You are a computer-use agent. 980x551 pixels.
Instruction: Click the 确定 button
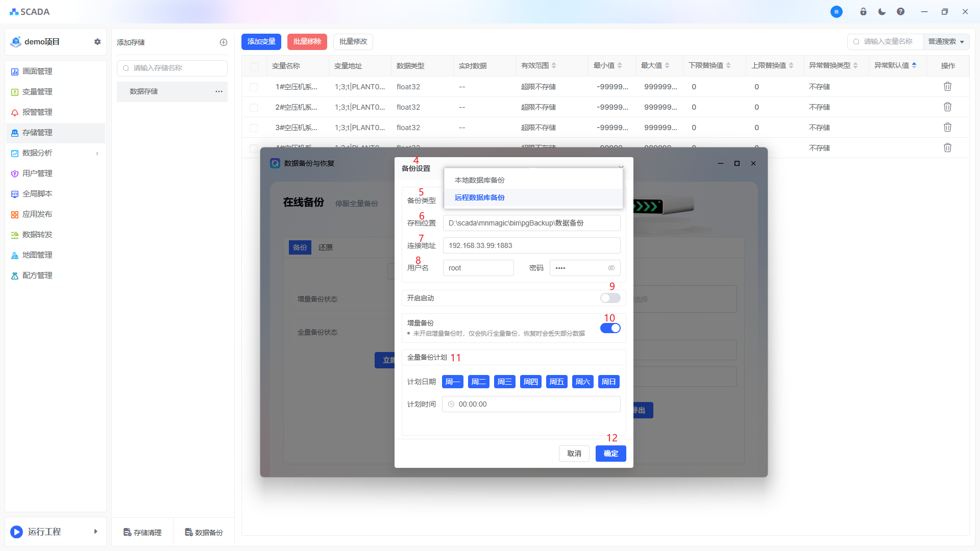coord(610,454)
